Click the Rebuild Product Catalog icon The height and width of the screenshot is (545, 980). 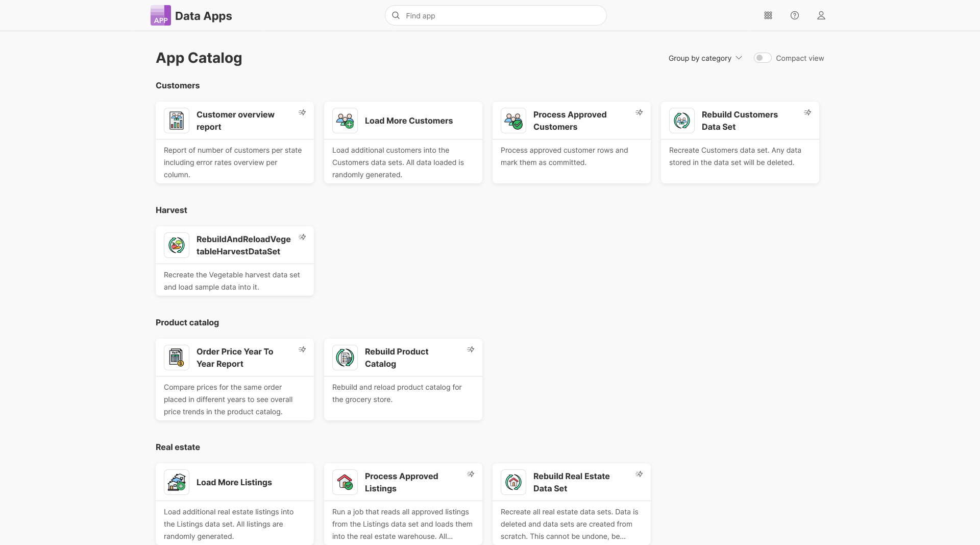[x=345, y=358]
